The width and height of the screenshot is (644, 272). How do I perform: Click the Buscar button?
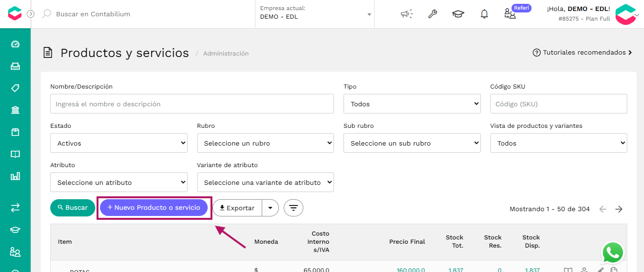[x=73, y=208]
